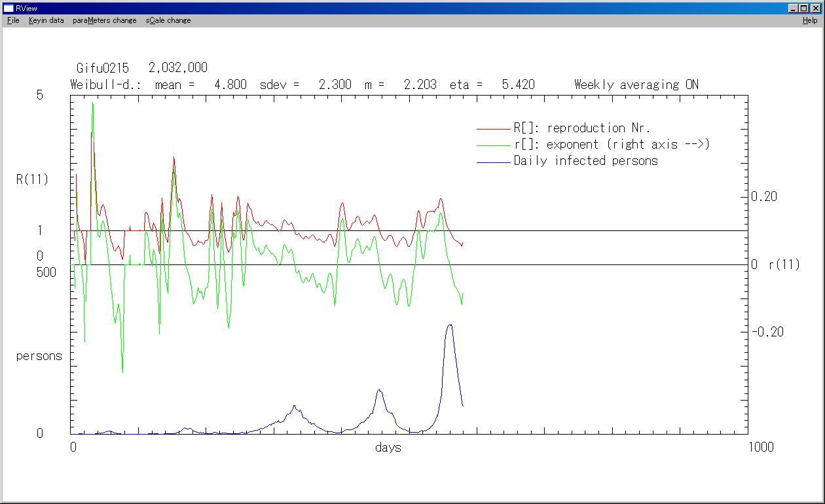The image size is (825, 504).
Task: Open the Keyin data menu
Action: (46, 20)
